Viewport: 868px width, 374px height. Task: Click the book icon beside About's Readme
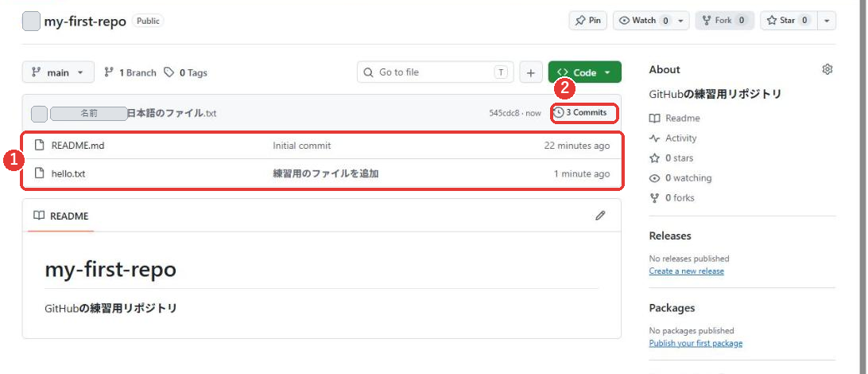click(x=654, y=118)
